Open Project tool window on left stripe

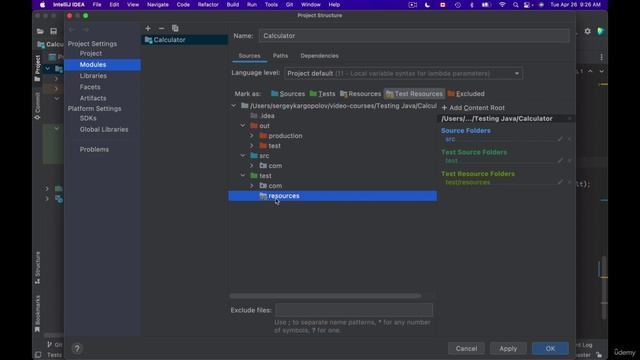(x=37, y=68)
